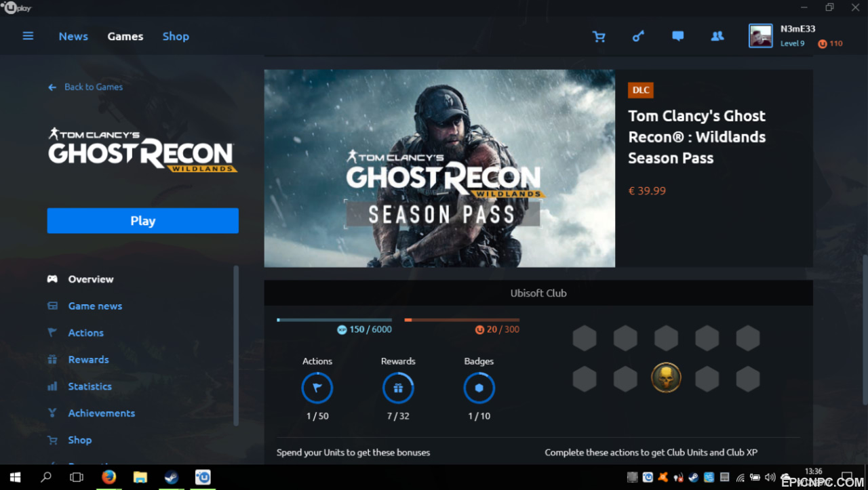Open Steam from the Windows taskbar

click(172, 477)
